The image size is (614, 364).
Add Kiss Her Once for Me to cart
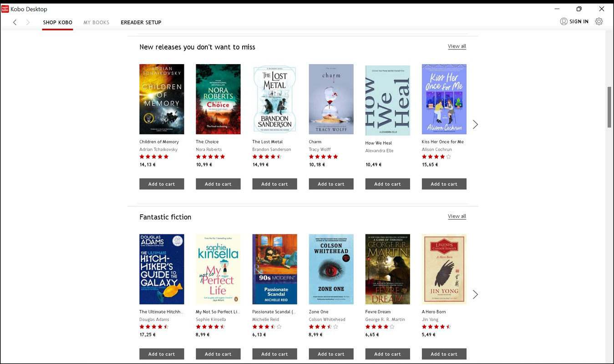coord(444,184)
